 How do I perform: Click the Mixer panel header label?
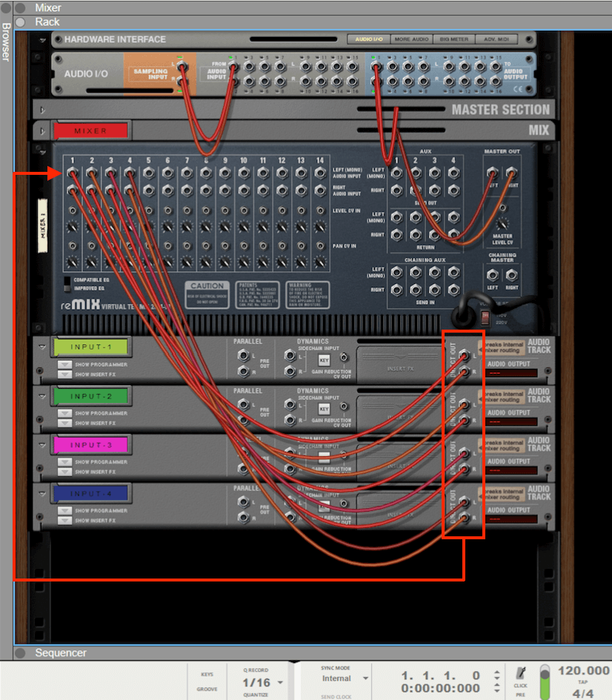click(48, 7)
